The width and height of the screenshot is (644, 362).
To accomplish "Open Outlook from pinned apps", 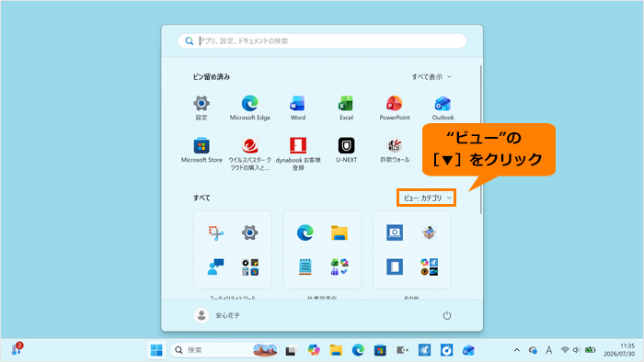I will (443, 107).
